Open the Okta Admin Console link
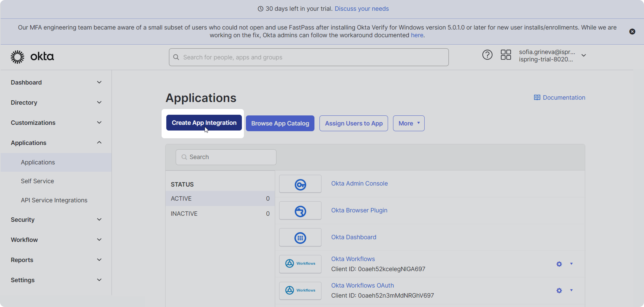This screenshot has height=307, width=644. [359, 184]
